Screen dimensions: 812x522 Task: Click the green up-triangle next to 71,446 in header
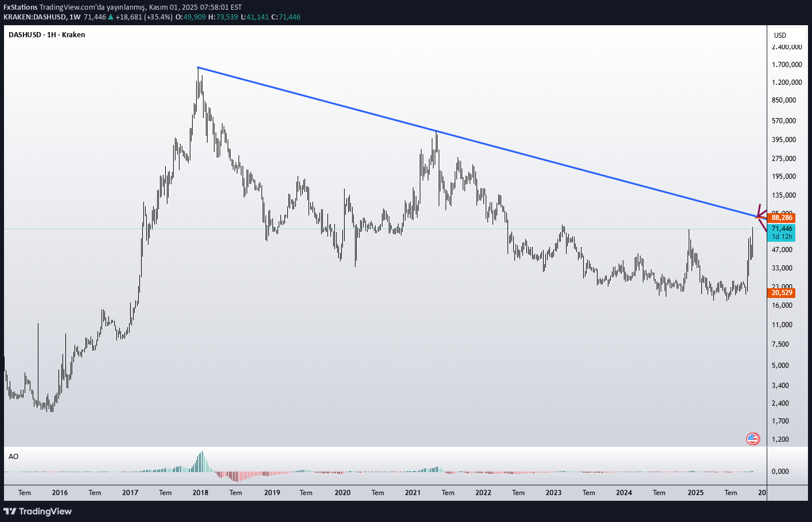(111, 17)
